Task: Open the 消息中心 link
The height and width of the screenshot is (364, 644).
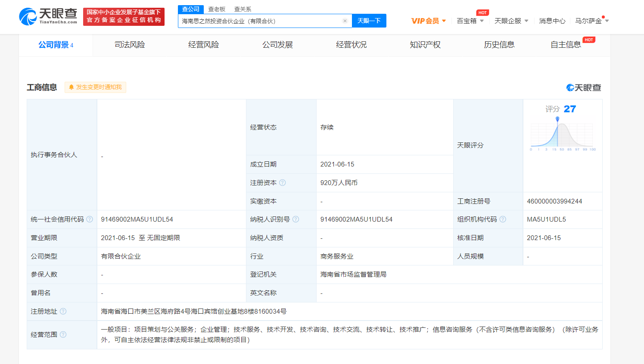Action: 552,21
